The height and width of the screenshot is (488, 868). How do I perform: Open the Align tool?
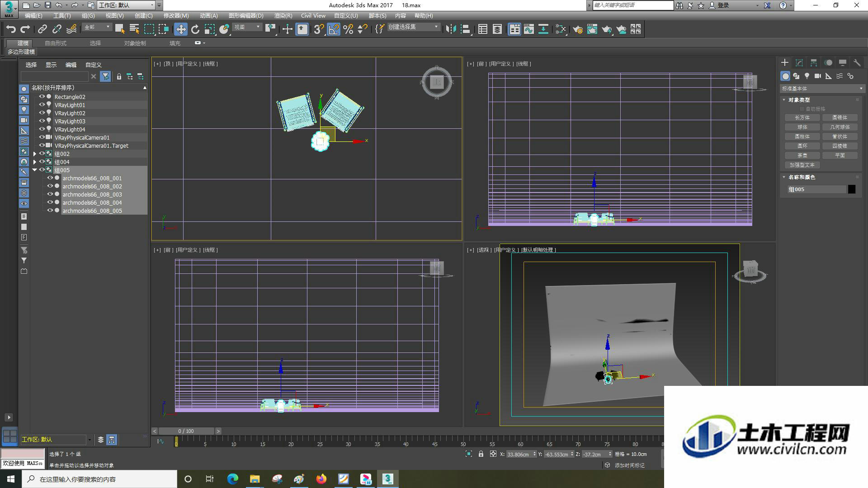point(466,29)
